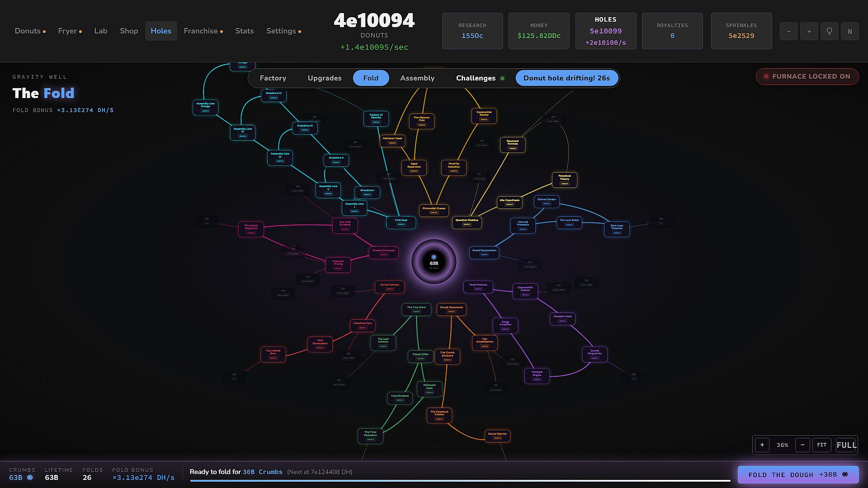Open the Franchise main tab
This screenshot has height=488, width=868.
click(x=203, y=31)
